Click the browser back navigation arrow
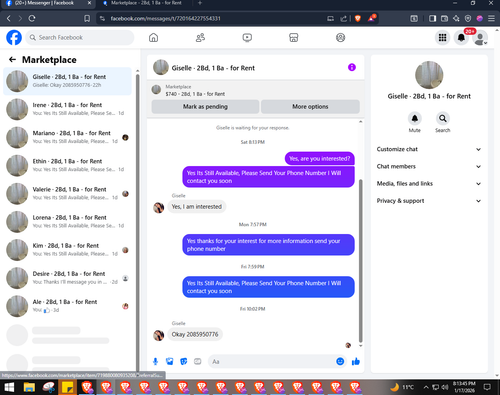The width and height of the screenshot is (500, 395). [9, 18]
